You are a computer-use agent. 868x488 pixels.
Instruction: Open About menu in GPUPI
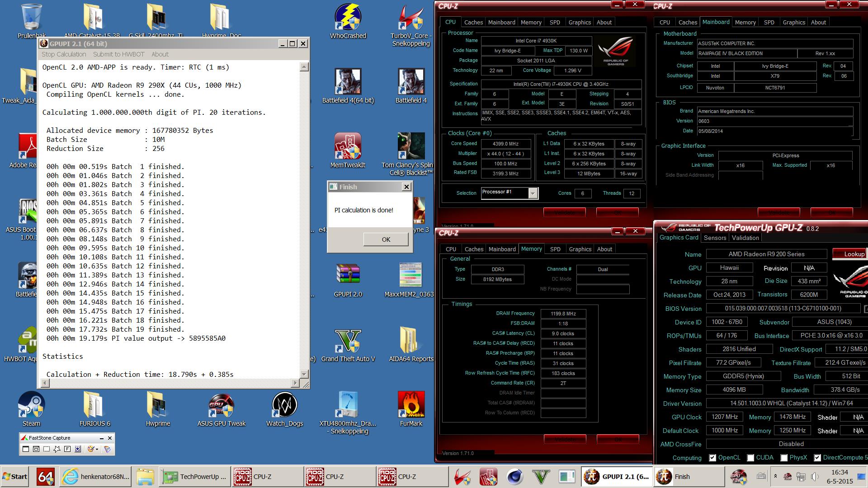tap(160, 54)
